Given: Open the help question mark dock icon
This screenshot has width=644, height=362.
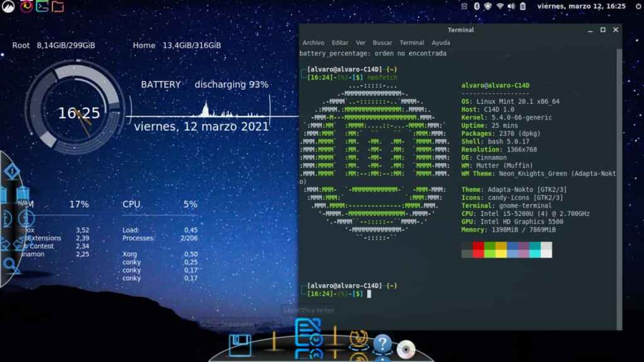Looking at the screenshot, I should pyautogui.click(x=382, y=345).
